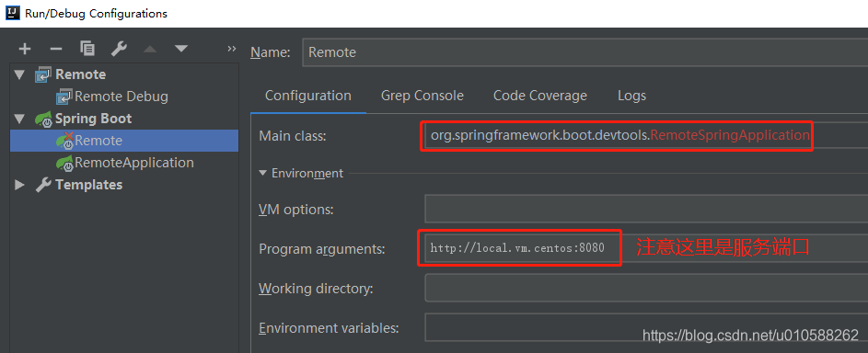
Task: Remove the selected configuration with the minus icon
Action: [56, 49]
